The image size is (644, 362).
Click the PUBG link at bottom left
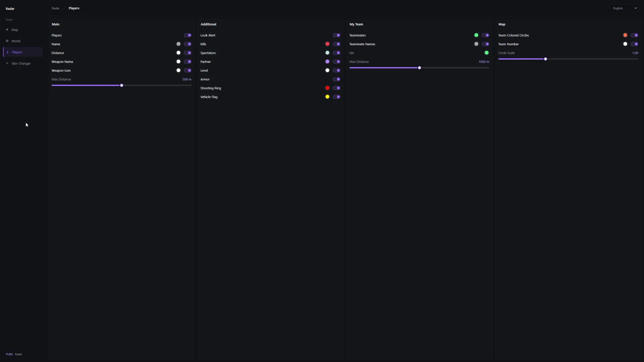9,354
